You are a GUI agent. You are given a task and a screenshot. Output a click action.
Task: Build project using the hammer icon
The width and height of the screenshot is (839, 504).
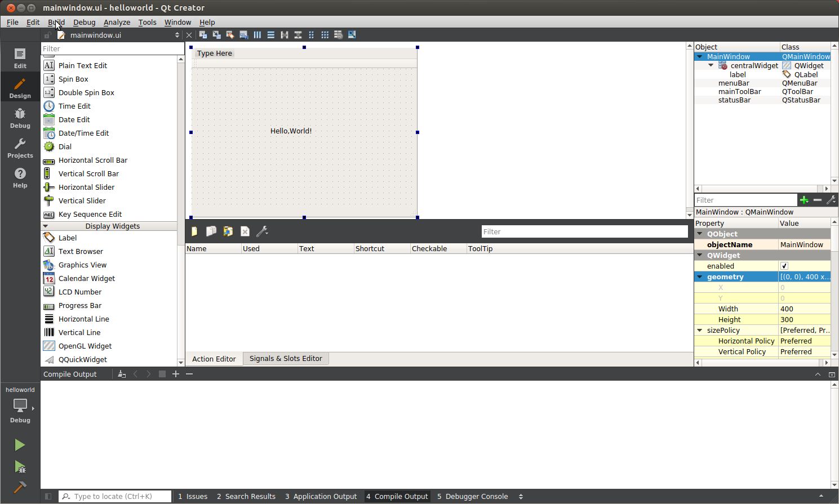click(20, 487)
